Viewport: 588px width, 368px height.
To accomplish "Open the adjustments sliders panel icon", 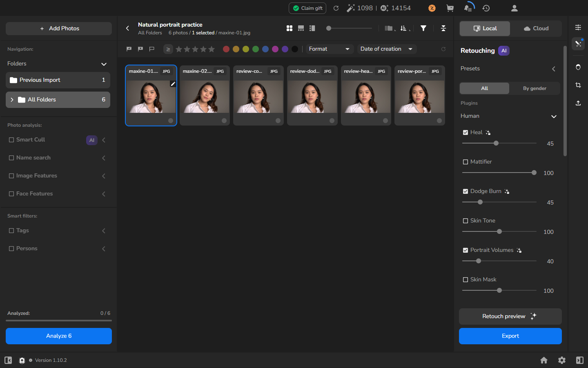I will pos(578,27).
